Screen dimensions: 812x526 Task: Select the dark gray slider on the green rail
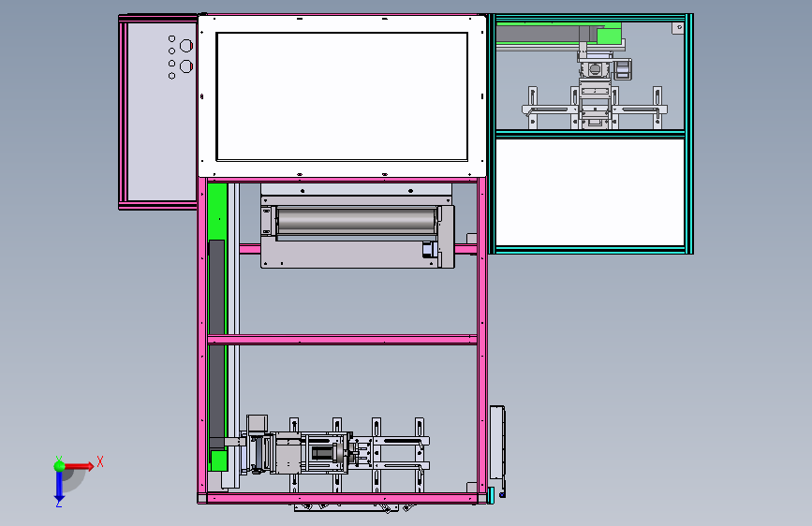point(216,343)
